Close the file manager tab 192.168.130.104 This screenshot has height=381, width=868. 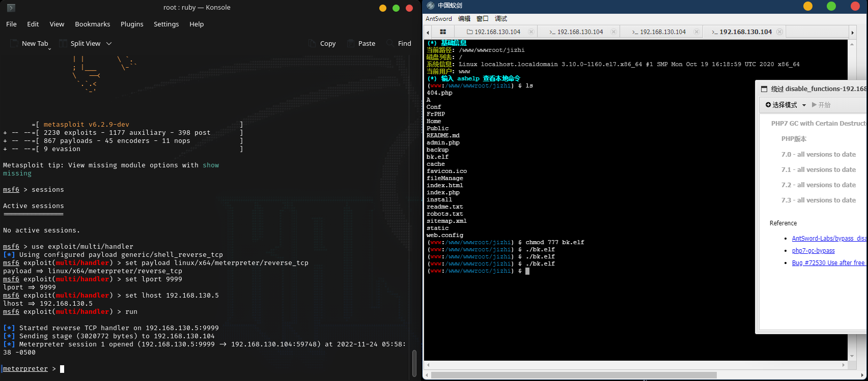(x=531, y=32)
